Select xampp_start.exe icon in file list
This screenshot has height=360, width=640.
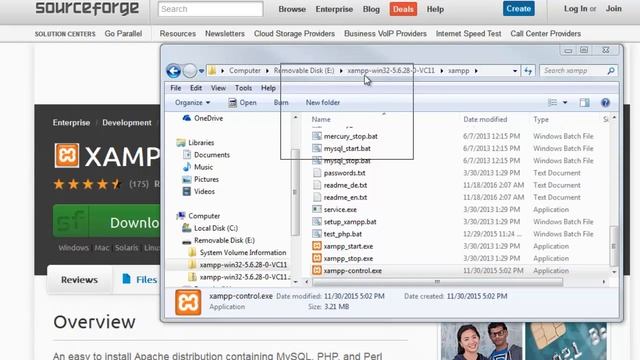coord(317,246)
